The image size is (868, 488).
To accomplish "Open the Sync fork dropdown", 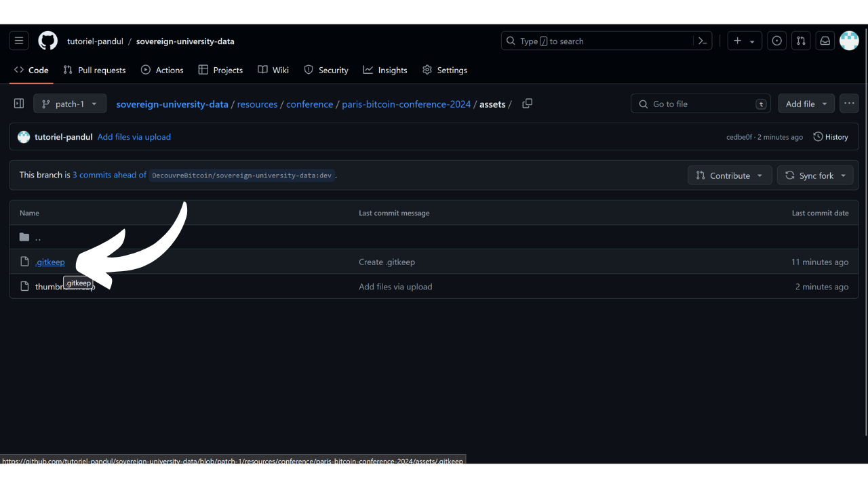I will [x=816, y=176].
